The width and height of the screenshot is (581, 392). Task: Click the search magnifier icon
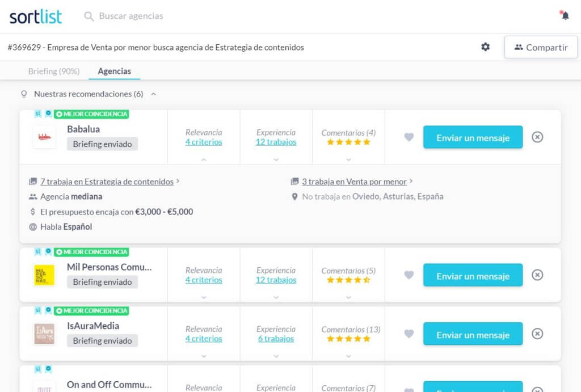tap(89, 16)
